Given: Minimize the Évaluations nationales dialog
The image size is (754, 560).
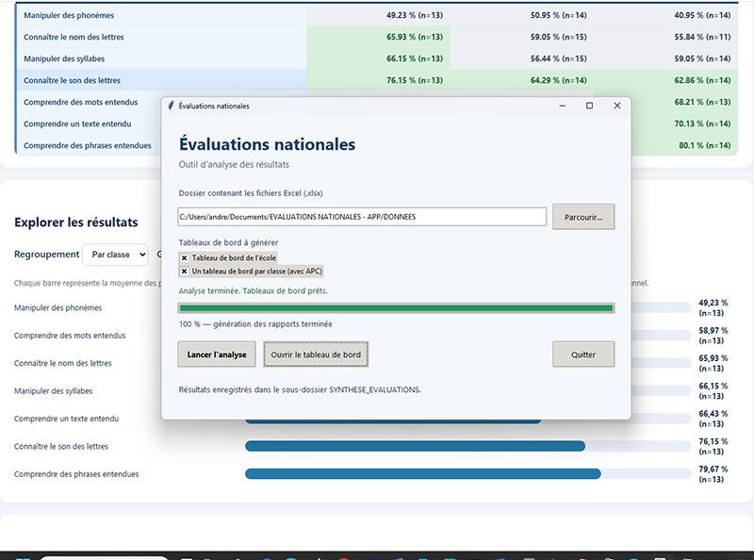Looking at the screenshot, I should click(562, 106).
